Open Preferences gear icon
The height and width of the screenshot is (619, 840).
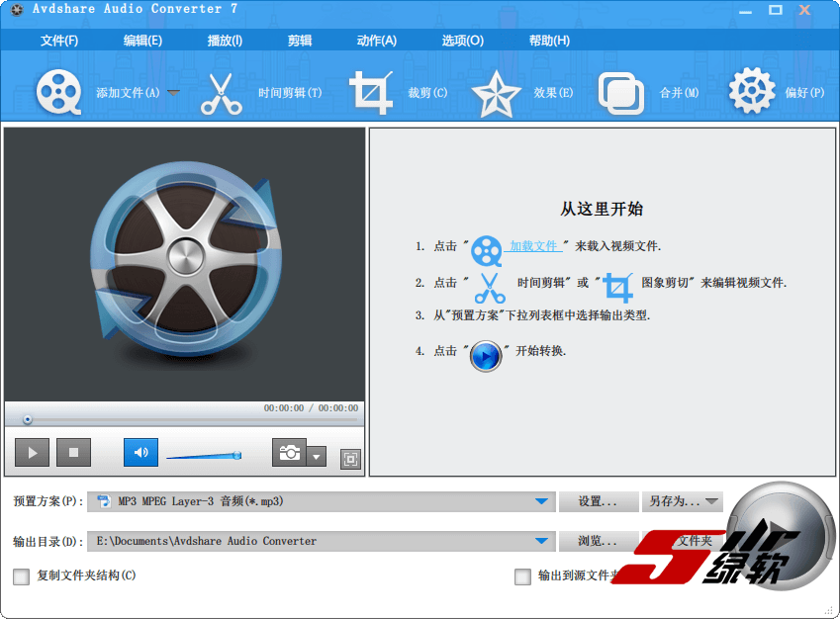coord(751,93)
